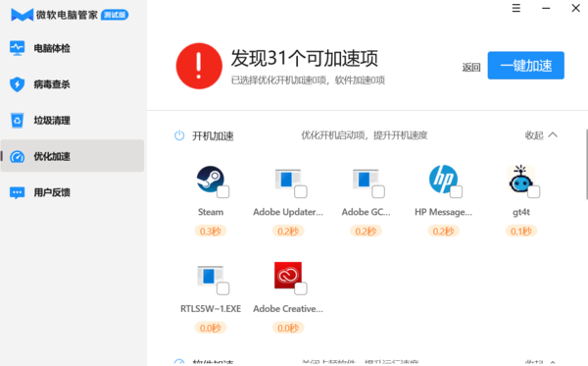Click the HP Message... label
Viewport: 588px width, 366px height.
click(443, 212)
